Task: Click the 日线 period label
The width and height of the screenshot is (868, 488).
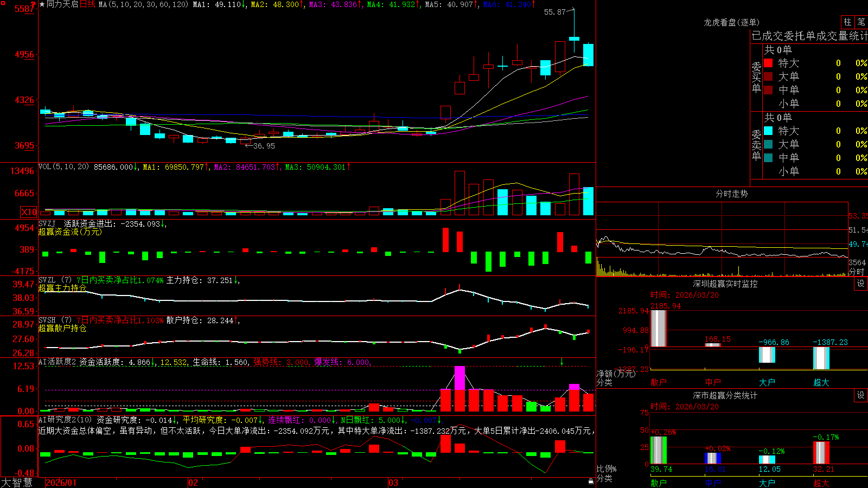Action: [x=87, y=4]
